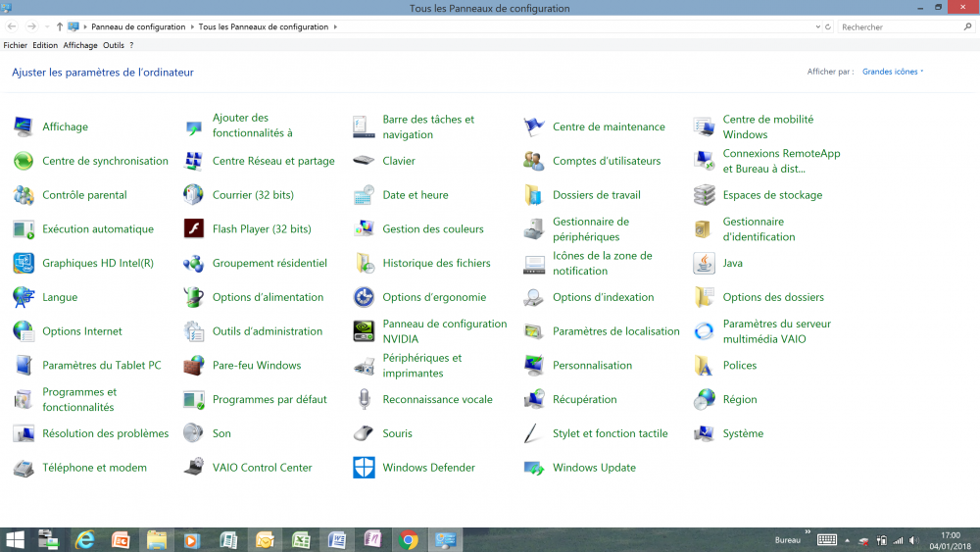Open Espaces de stockage icon
The width and height of the screenshot is (980, 552).
[704, 195]
